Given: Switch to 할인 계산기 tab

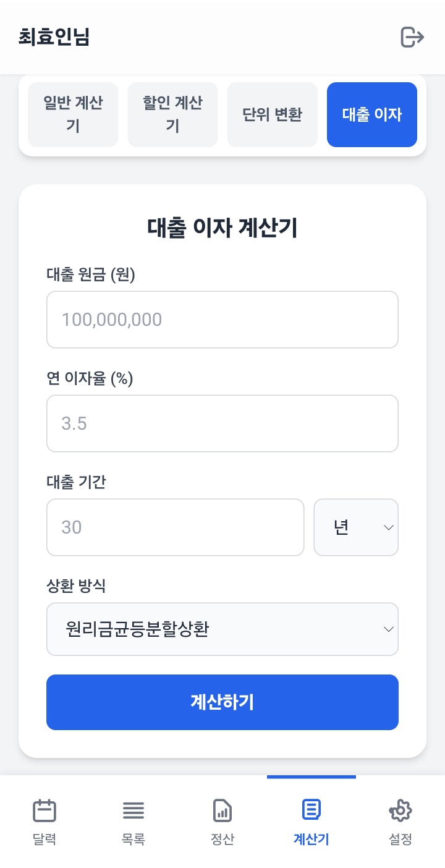Looking at the screenshot, I should pos(172,115).
